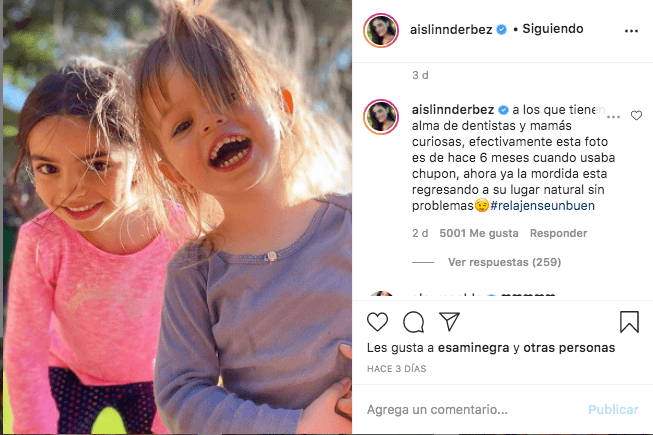This screenshot has height=435, width=653.
Task: Open post options three-dot menu
Action: (631, 31)
